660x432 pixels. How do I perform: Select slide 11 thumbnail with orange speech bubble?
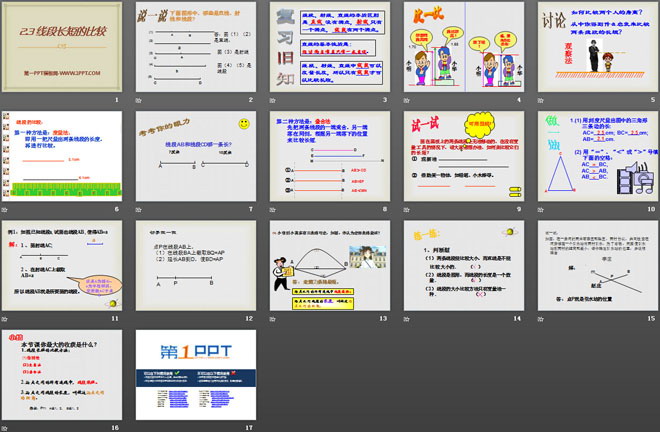pyautogui.click(x=62, y=265)
